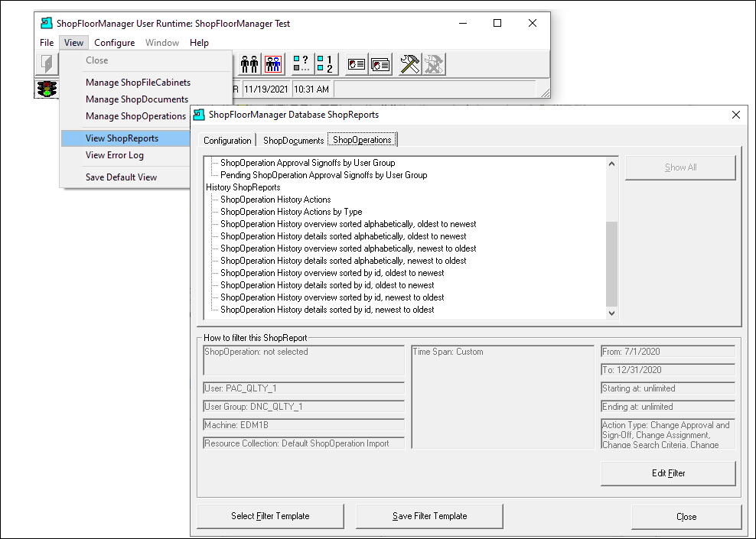Switch to the Configuration tab

227,140
